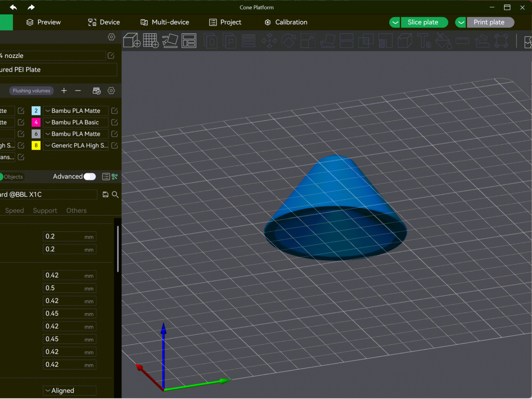The width and height of the screenshot is (532, 399).
Task: Add a filament with plus button
Action: (64, 91)
